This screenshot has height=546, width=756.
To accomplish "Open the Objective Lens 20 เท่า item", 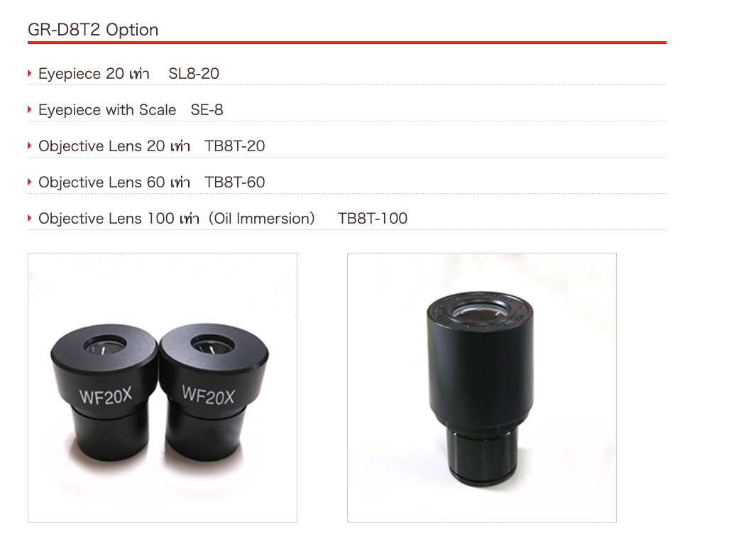I will click(114, 146).
